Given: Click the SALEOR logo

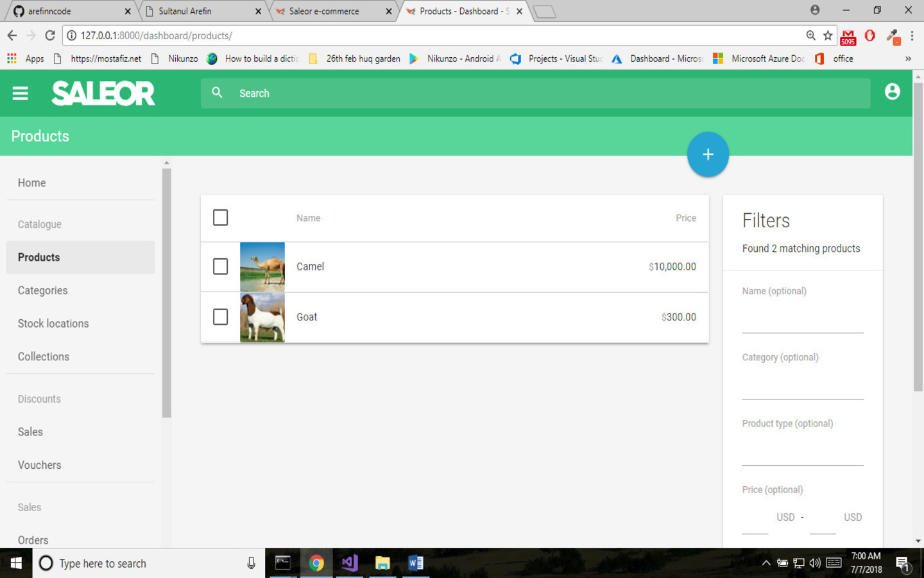Looking at the screenshot, I should 103,94.
